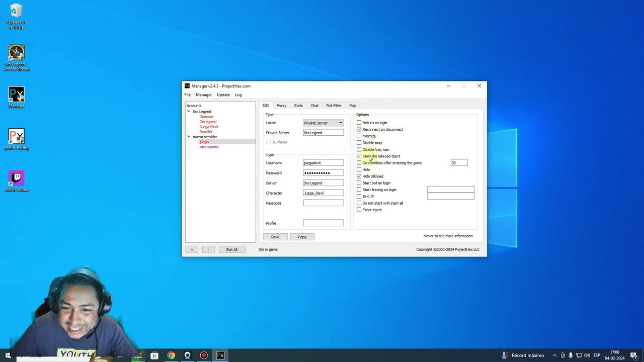Click the Passcode input field
The height and width of the screenshot is (362, 644).
pyautogui.click(x=323, y=203)
